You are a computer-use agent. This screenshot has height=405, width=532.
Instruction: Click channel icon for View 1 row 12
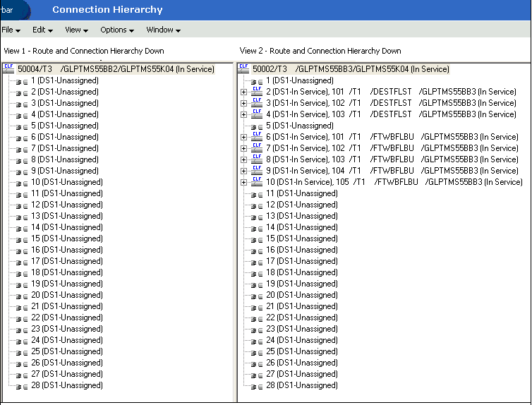[22, 206]
